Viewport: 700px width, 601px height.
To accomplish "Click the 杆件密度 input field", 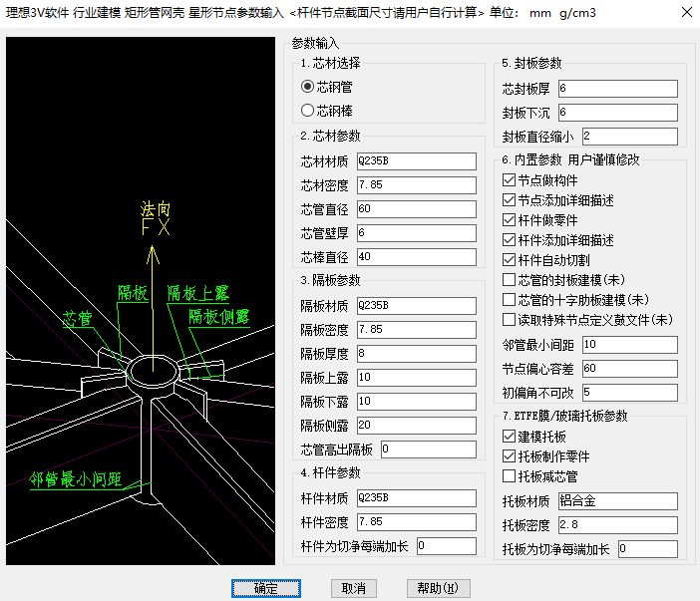I will (x=417, y=522).
